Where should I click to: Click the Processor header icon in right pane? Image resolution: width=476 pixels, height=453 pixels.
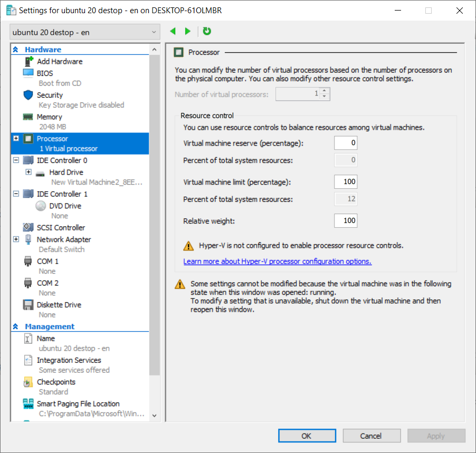click(x=178, y=53)
